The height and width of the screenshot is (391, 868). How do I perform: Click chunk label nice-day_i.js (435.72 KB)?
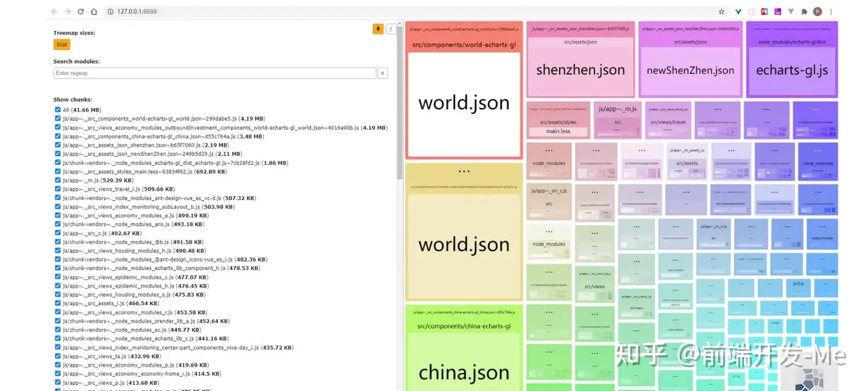coord(178,348)
